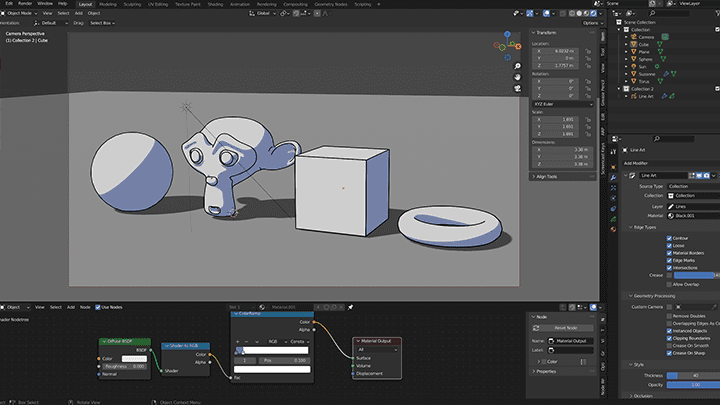This screenshot has height=405, width=720.
Task: Click Material Output node header
Action: point(377,341)
